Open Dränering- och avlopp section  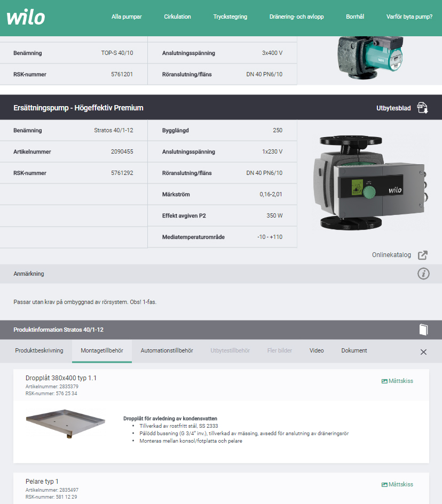(x=296, y=17)
